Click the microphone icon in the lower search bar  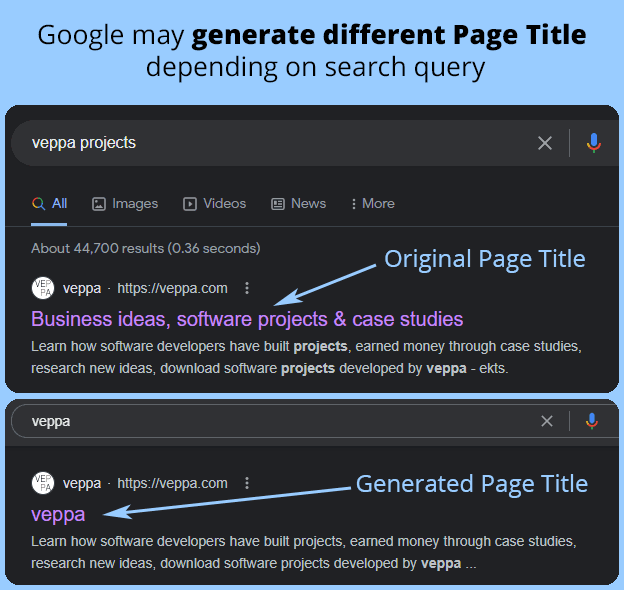tap(592, 421)
